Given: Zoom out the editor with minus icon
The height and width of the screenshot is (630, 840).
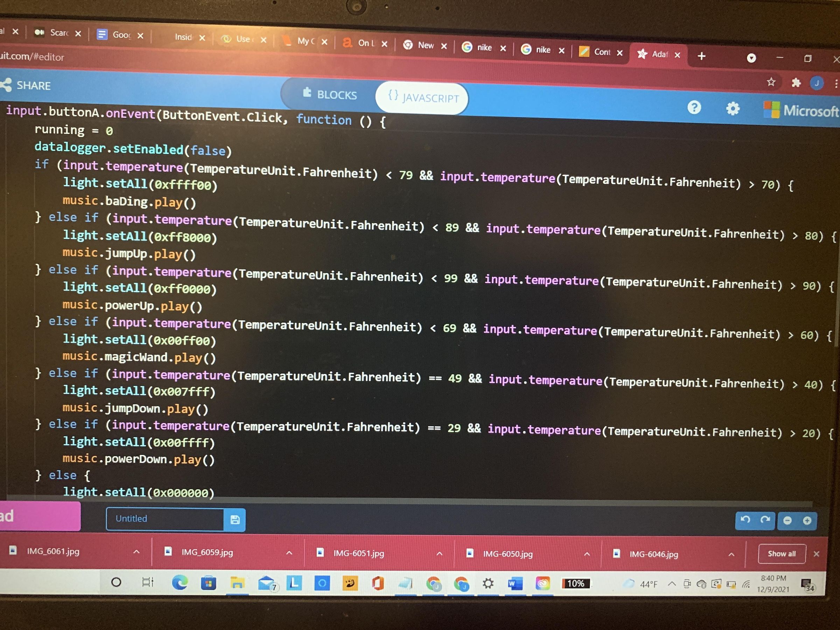Looking at the screenshot, I should 787,520.
